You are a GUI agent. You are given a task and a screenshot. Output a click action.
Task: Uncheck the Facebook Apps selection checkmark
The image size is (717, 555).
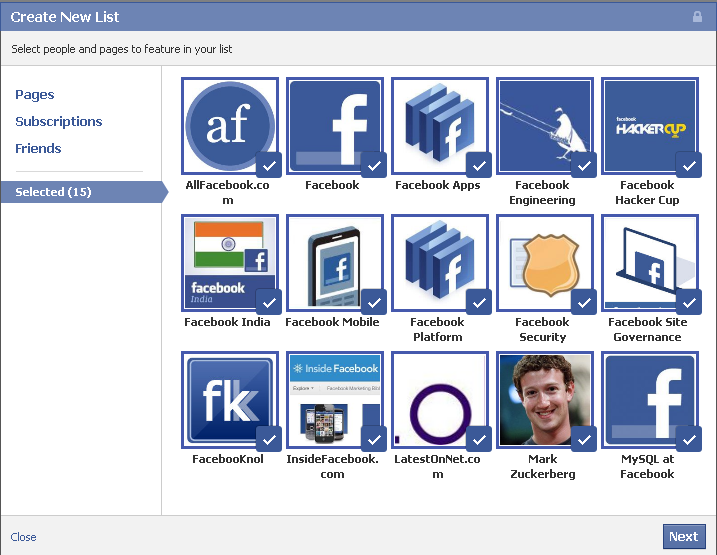(x=479, y=165)
